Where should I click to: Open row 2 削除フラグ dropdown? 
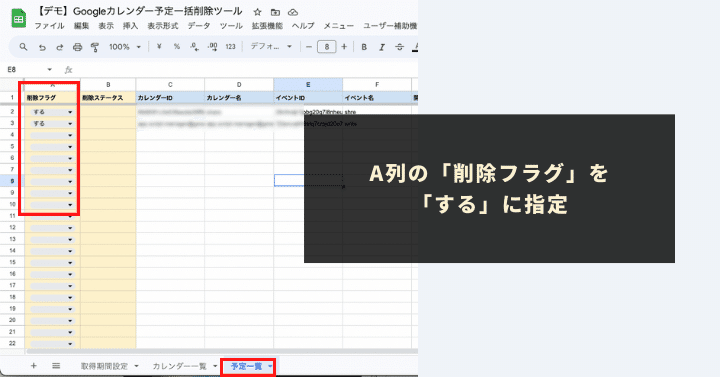click(70, 112)
